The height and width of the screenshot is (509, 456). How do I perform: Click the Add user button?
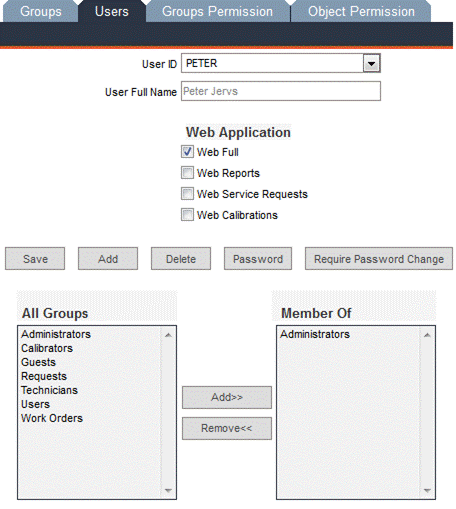[108, 259]
